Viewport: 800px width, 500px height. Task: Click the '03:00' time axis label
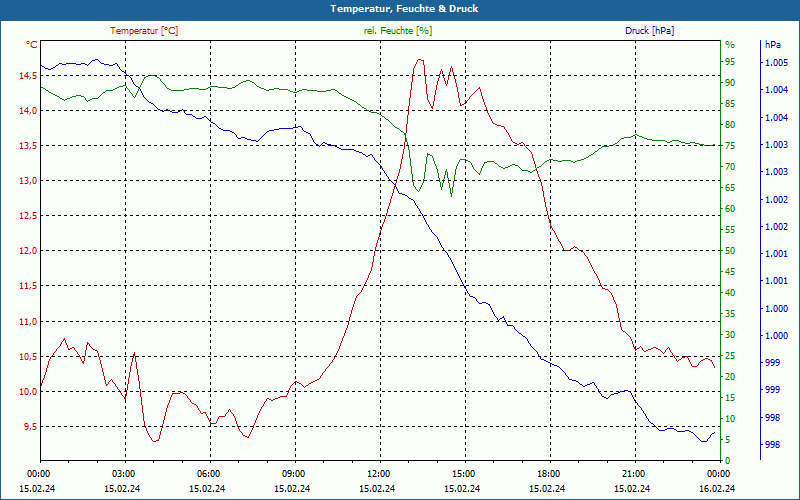(x=122, y=473)
